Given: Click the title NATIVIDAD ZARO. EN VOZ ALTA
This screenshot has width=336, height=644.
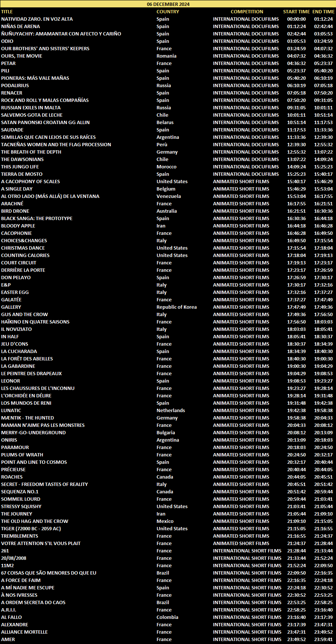Looking at the screenshot, I should 37,19.
